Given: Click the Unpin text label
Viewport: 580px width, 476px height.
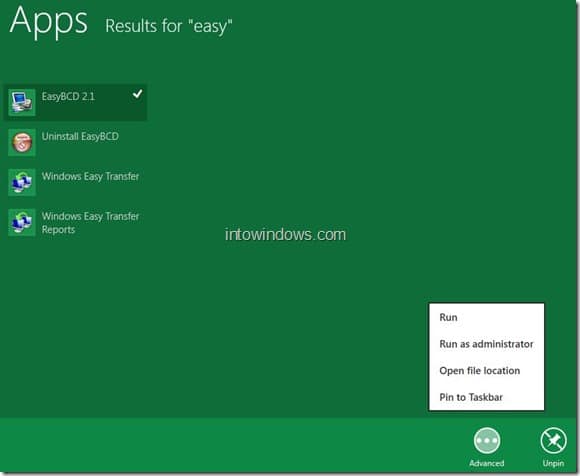Looking at the screenshot, I should tap(553, 463).
